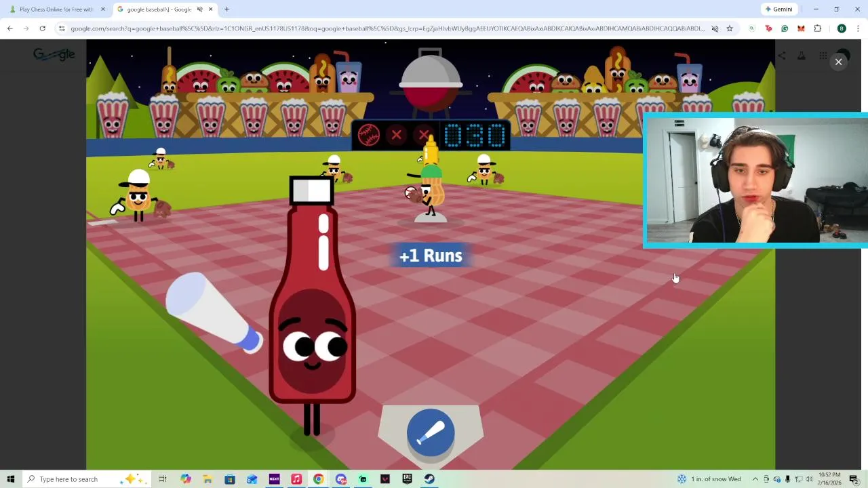Screen dimensions: 868x488
Task: Open the dimmed Google apps grid
Action: click(x=823, y=56)
